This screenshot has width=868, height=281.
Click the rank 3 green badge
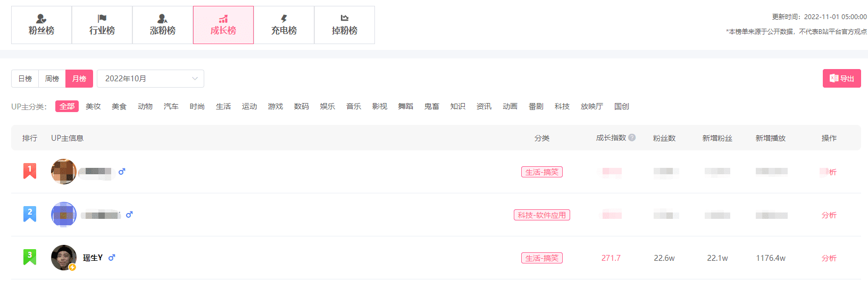coord(30,257)
